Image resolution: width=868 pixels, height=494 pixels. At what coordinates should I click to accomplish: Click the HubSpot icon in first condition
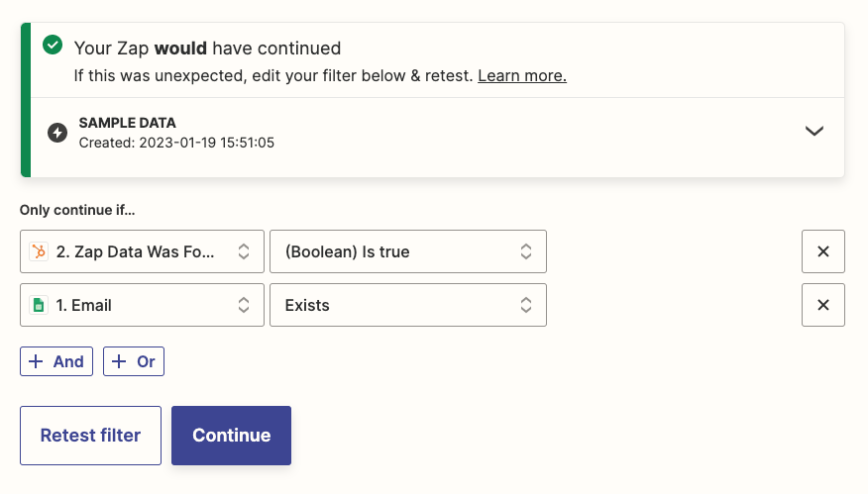(39, 251)
